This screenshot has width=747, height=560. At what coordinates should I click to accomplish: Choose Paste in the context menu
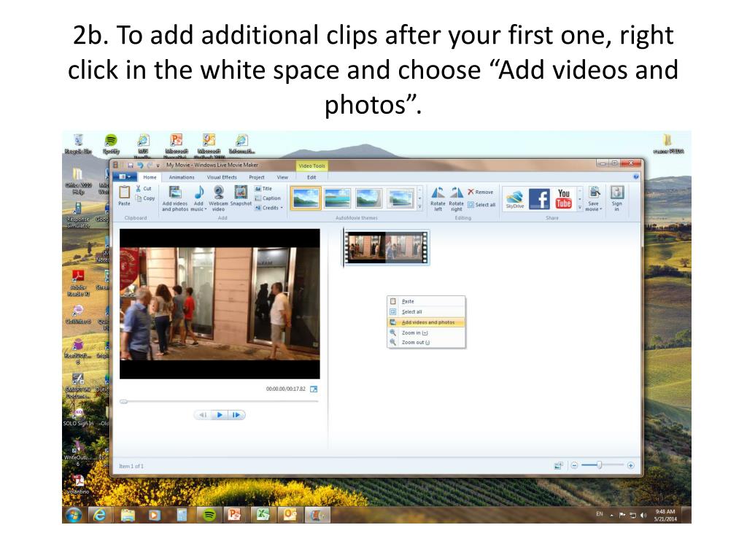[x=426, y=301]
